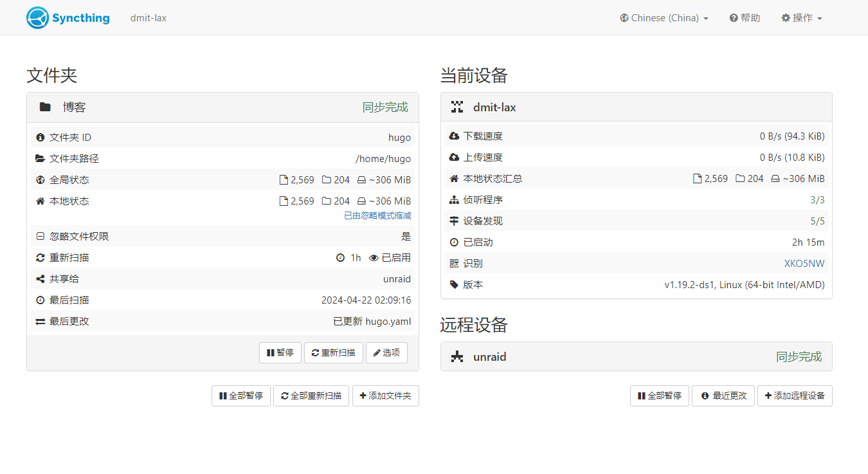Open the XKO5NW device ID link

804,264
